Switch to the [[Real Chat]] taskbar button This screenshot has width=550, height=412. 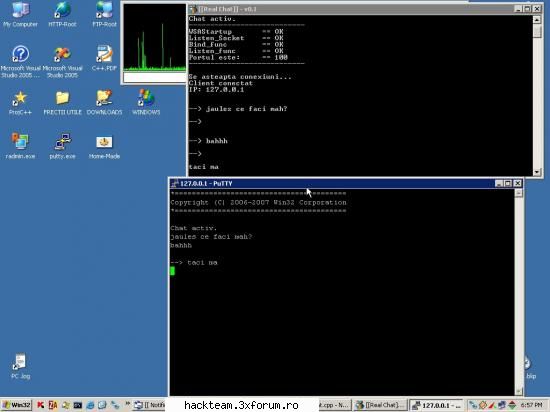[380, 405]
